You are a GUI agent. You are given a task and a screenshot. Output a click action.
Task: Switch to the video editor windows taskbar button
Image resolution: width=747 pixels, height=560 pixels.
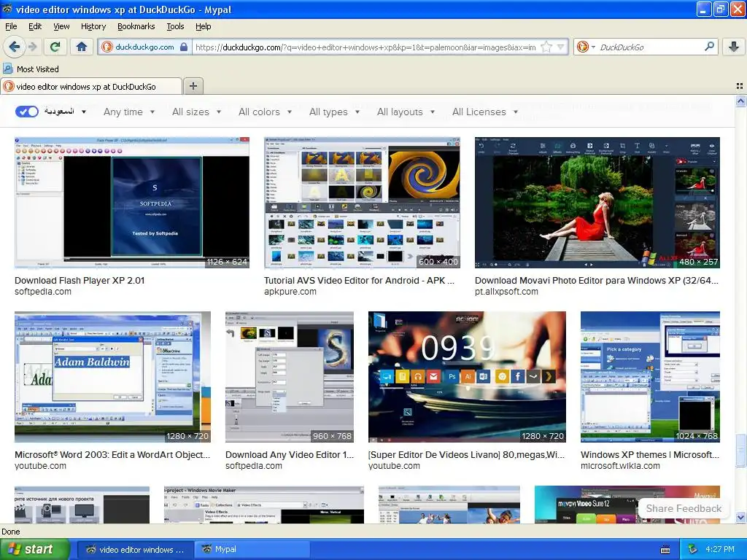135,550
